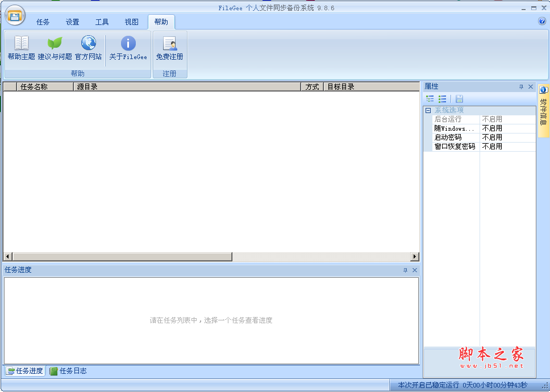Open the 设置 ribbon tab
Screen dimensions: 550x392
(73, 22)
